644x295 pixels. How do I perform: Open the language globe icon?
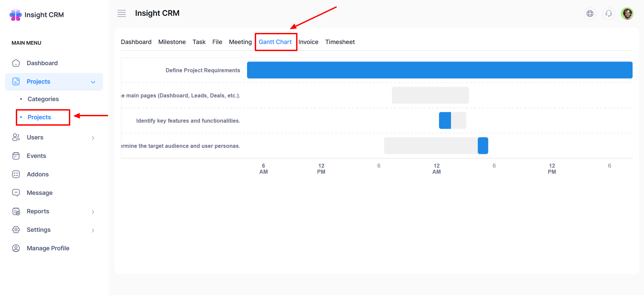click(x=590, y=13)
